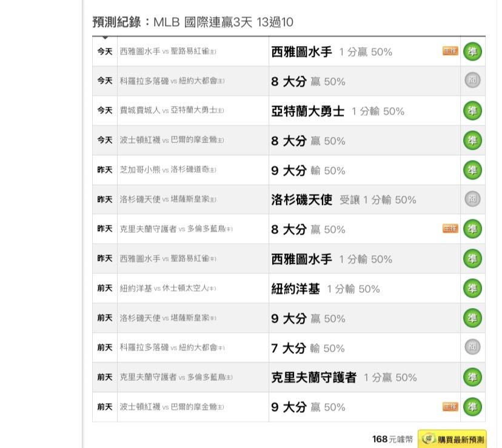The height and width of the screenshot is (448, 502).
Task: Select the 前天 科羅拉多落磯 vs 紐約大都會 matchup
Action: click(172, 347)
